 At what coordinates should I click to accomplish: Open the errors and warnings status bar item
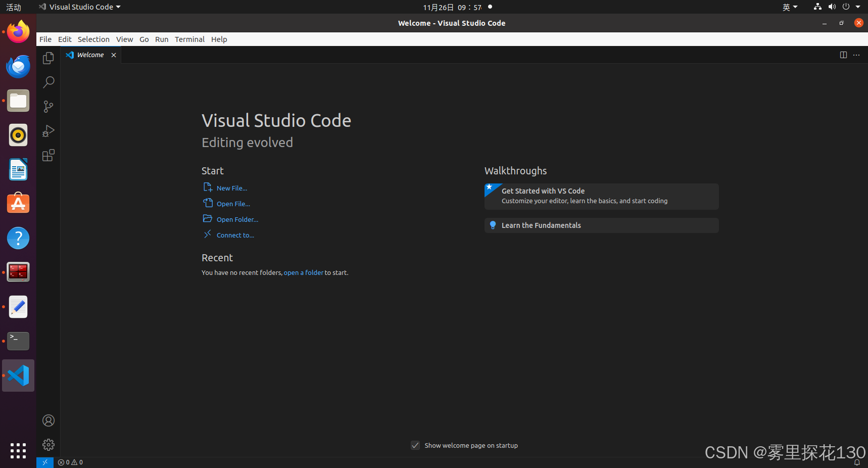click(x=70, y=462)
